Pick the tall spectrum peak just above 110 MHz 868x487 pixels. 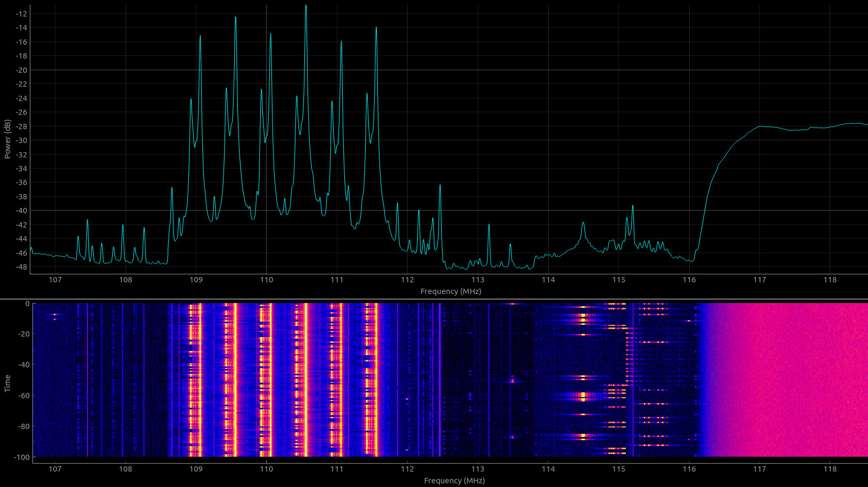click(x=270, y=34)
